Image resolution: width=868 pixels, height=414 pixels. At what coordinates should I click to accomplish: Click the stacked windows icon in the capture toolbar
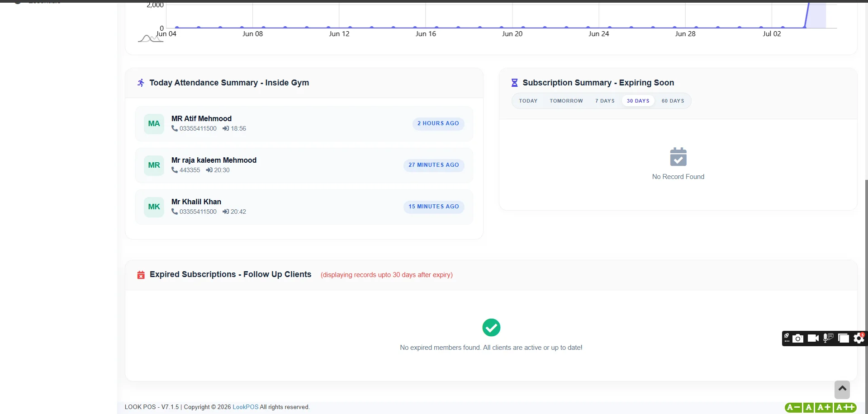[844, 338]
